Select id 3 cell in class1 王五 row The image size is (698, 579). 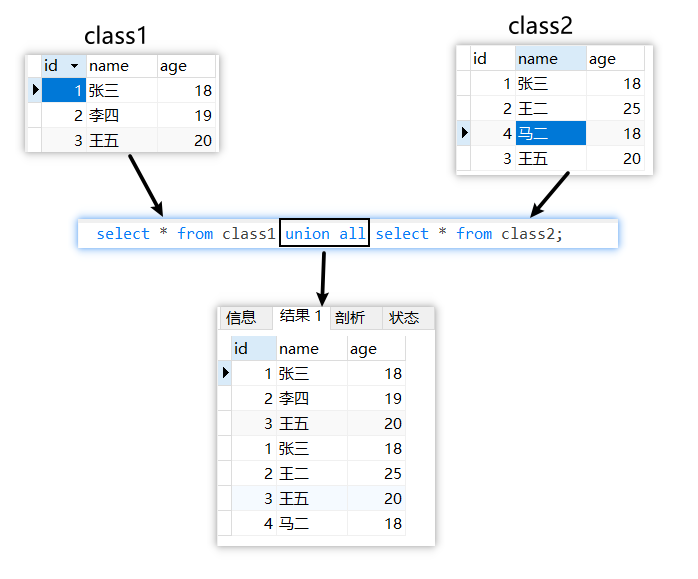64,140
